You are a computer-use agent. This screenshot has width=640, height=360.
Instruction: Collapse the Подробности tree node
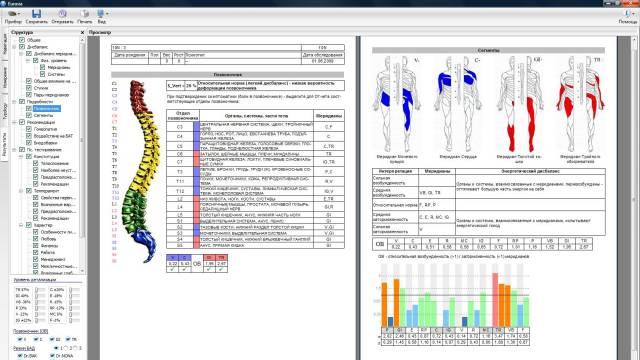(x=15, y=102)
